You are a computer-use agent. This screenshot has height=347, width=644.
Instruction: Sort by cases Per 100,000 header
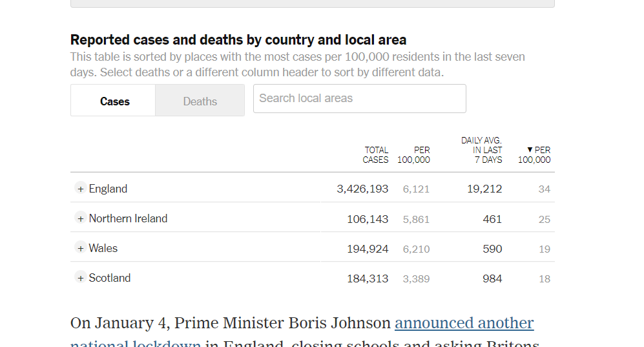click(x=413, y=154)
